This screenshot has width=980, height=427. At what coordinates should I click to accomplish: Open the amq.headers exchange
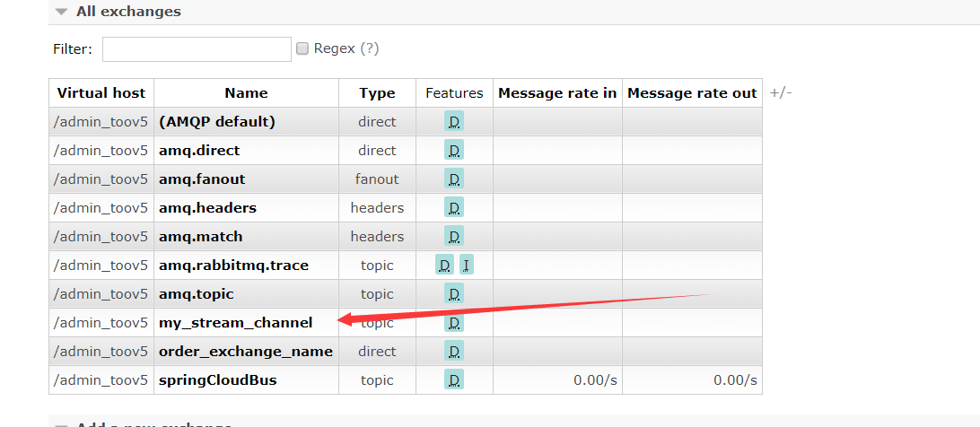point(207,208)
